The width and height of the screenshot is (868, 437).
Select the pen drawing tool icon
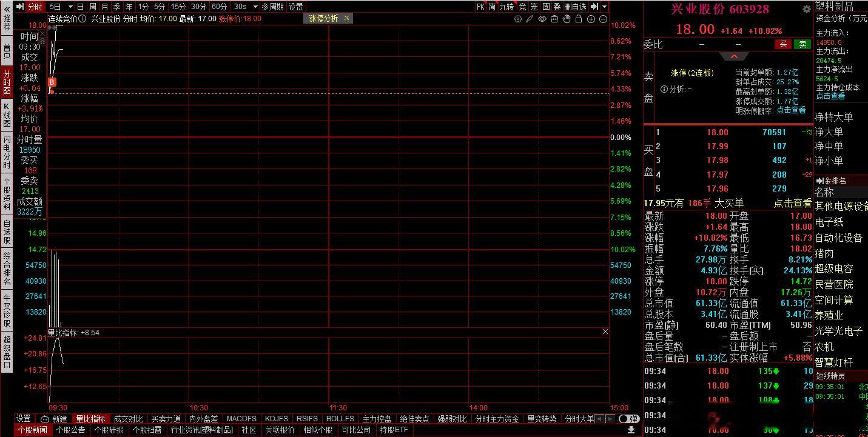[x=530, y=19]
